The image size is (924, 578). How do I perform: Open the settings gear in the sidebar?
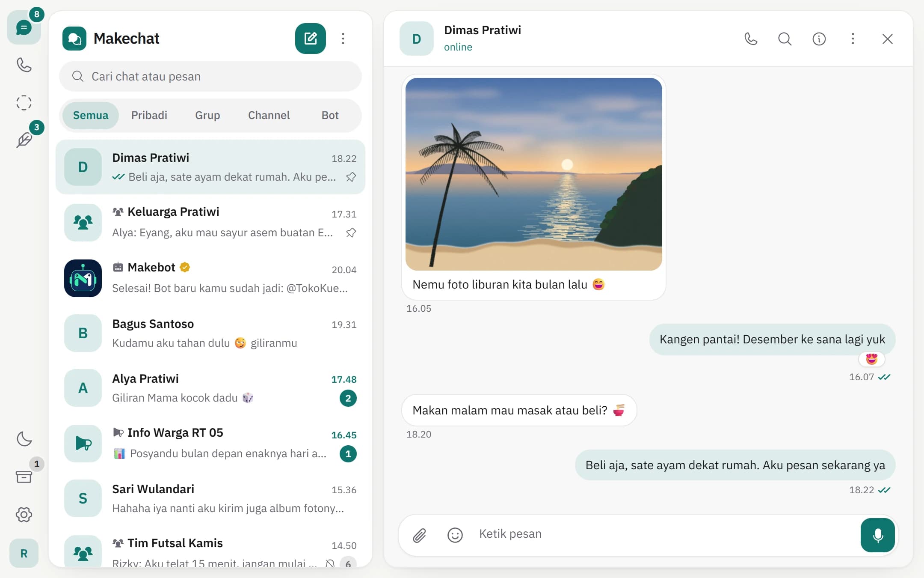[x=24, y=514]
